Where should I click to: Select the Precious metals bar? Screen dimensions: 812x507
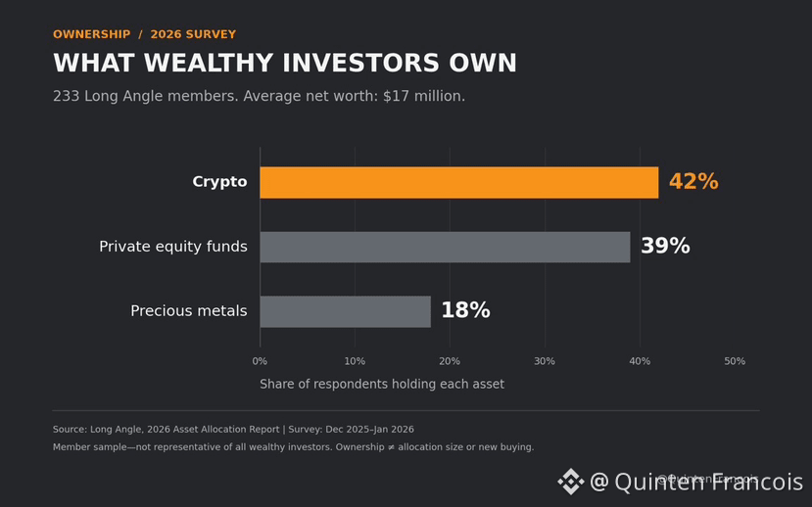pyautogui.click(x=345, y=311)
